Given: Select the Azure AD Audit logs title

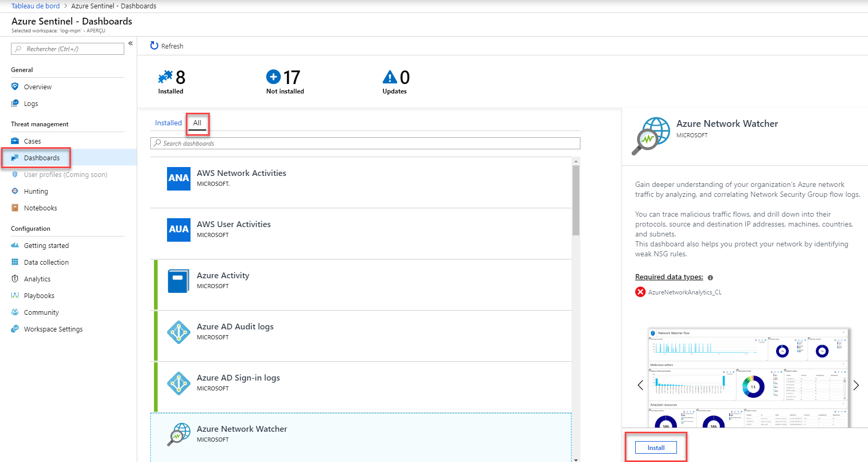Looking at the screenshot, I should pyautogui.click(x=235, y=326).
